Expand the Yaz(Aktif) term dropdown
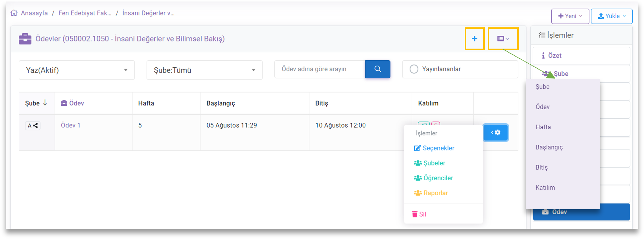The width and height of the screenshot is (644, 239). (x=77, y=70)
